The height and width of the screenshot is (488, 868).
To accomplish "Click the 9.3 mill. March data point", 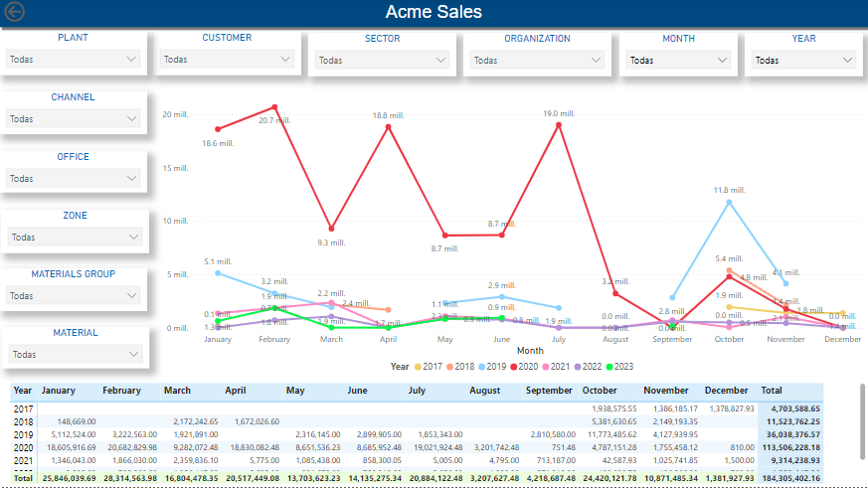I will 331,229.
